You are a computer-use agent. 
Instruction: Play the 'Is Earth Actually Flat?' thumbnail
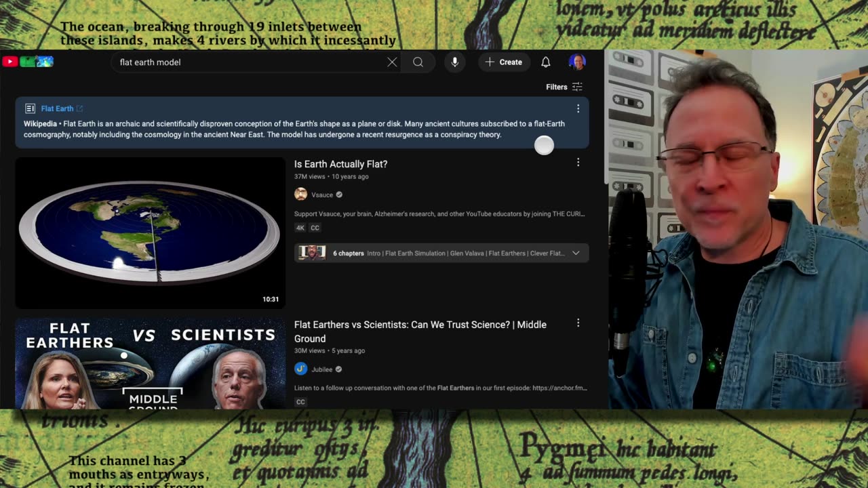(150, 233)
